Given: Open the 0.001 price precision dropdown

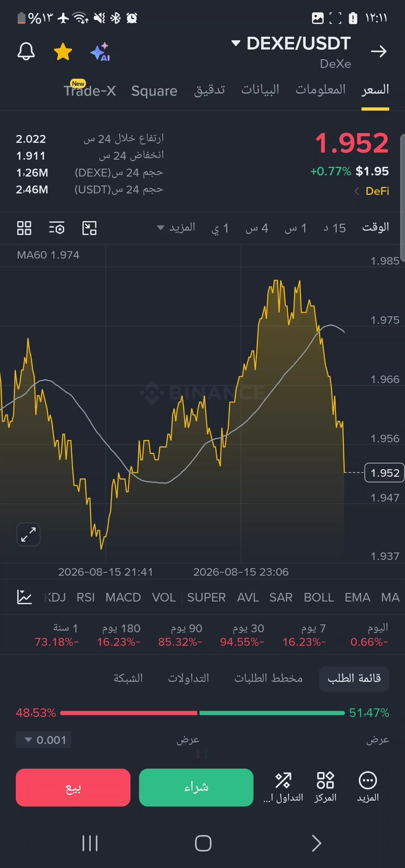Looking at the screenshot, I should point(43,740).
